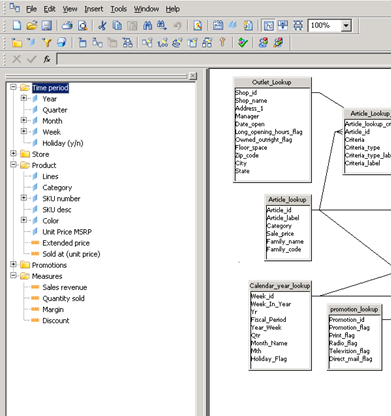
Task: Click the Cut scissors icon
Action: (102, 25)
